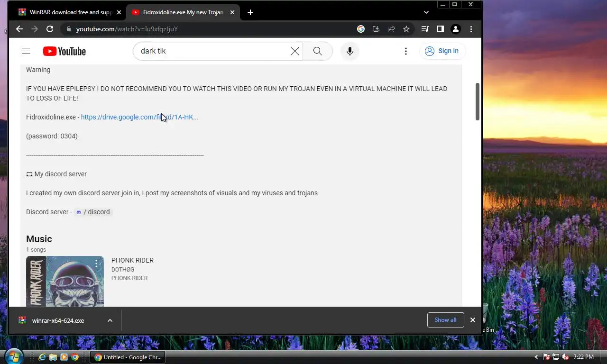Click the address bar URL

pos(127,29)
